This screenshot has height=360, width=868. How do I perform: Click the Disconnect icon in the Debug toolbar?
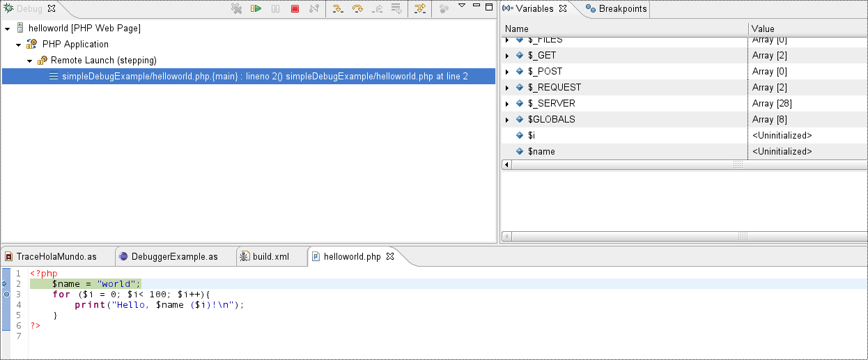pyautogui.click(x=314, y=9)
